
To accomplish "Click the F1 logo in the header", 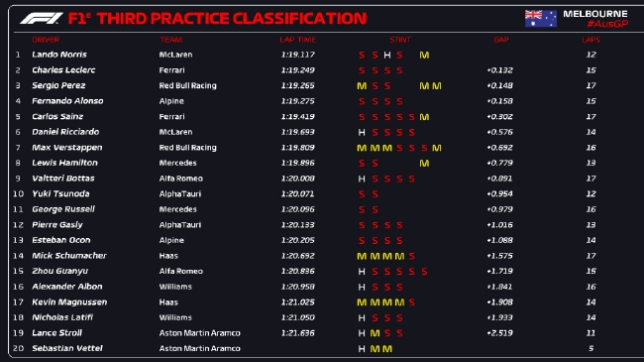I will click(x=42, y=19).
